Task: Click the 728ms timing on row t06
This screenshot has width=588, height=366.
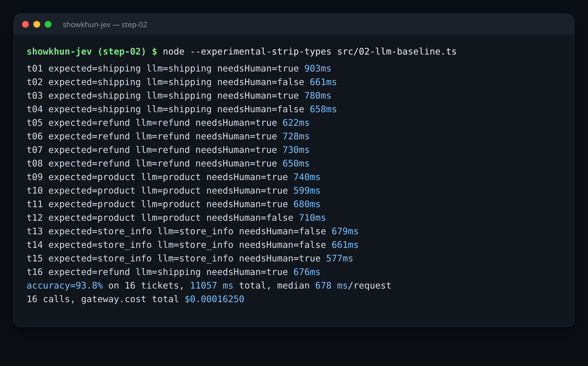Action: tap(296, 136)
